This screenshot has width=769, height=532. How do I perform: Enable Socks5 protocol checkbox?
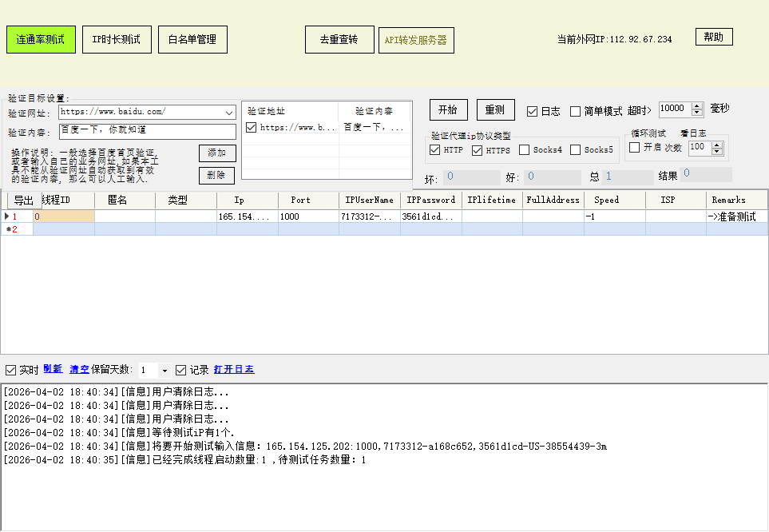click(x=575, y=149)
